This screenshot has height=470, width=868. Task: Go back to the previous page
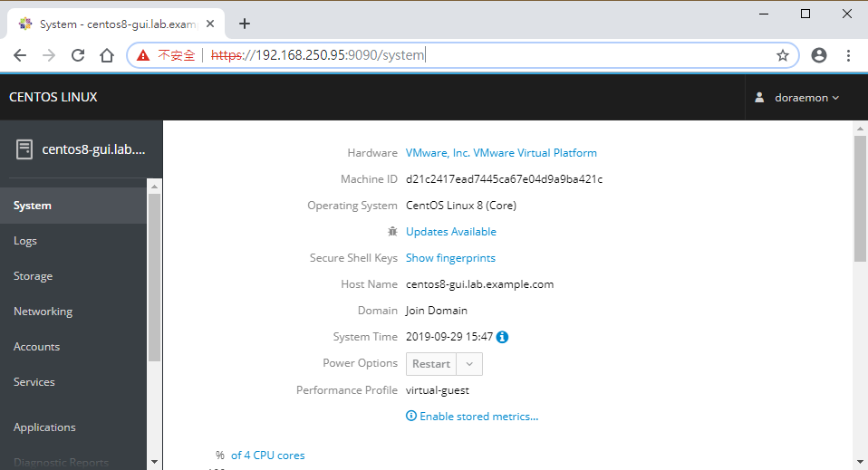point(20,55)
